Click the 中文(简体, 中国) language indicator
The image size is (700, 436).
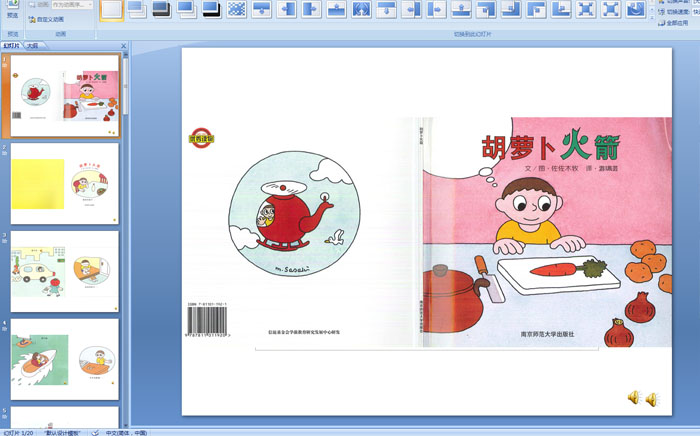[x=126, y=433]
